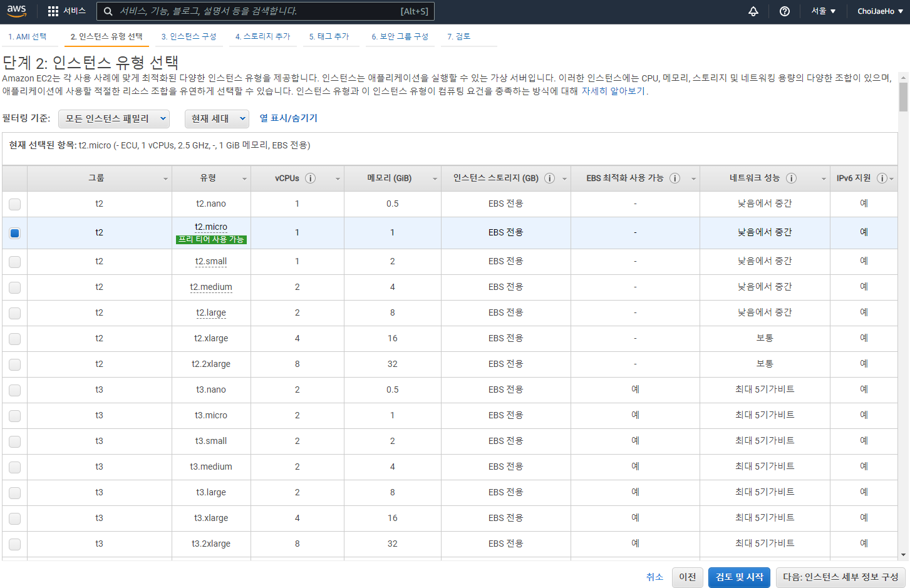The image size is (910, 588).
Task: Go to step 2 인스턴스 유형 선택 tab
Action: 106,36
